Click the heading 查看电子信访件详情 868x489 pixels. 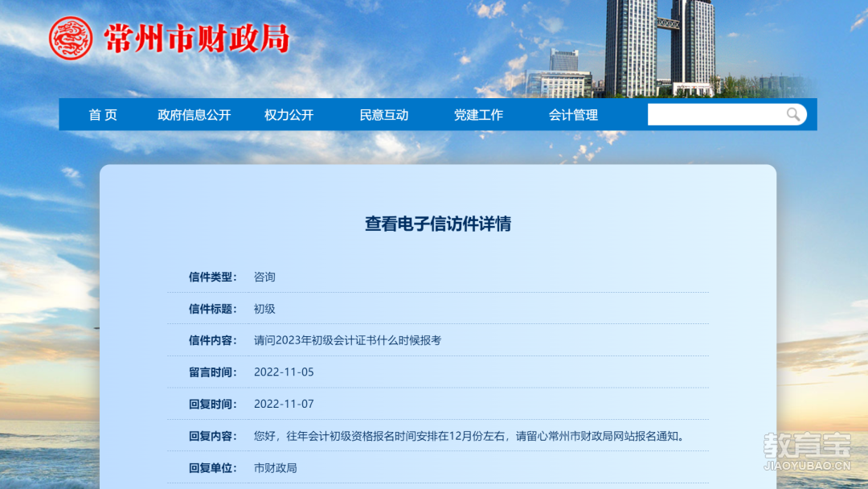[438, 224]
